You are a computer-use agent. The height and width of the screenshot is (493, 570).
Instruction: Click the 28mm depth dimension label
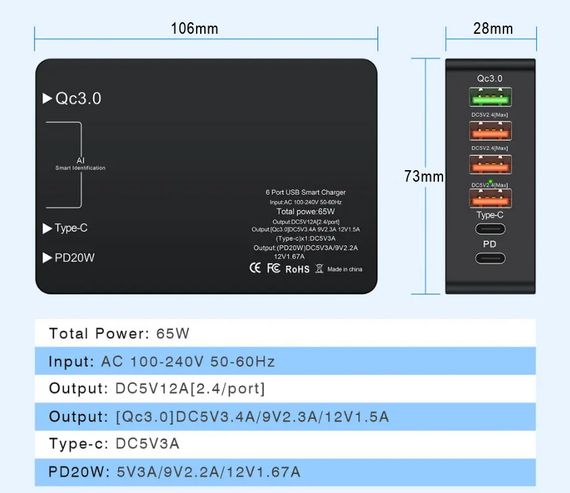click(x=493, y=29)
